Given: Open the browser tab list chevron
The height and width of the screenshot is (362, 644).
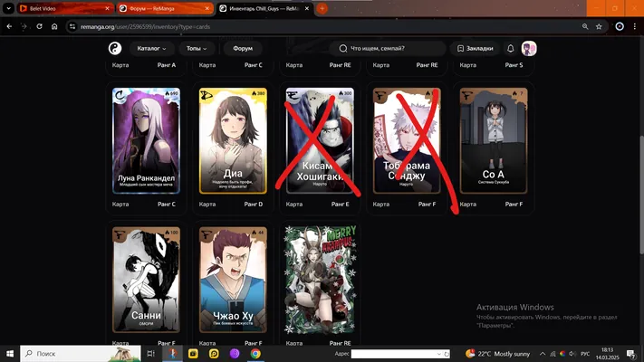Looking at the screenshot, I should [x=8, y=8].
